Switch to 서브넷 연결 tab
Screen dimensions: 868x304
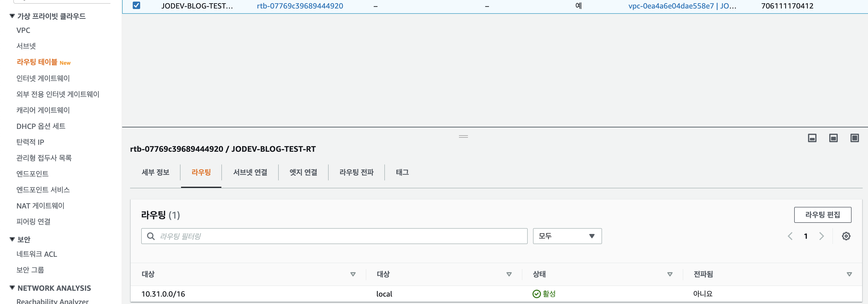[250, 172]
